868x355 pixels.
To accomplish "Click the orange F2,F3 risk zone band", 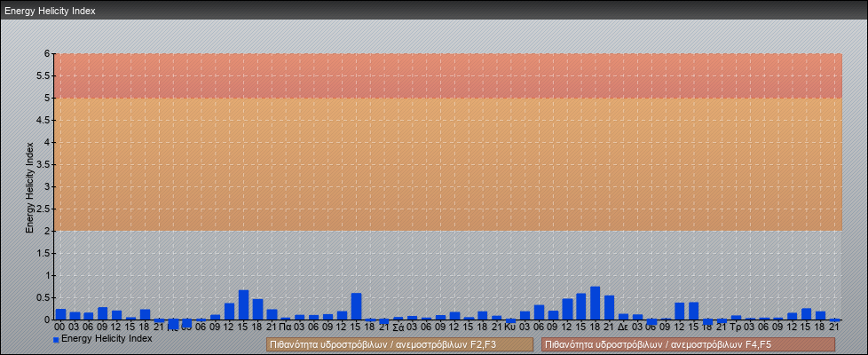I will point(448,164).
